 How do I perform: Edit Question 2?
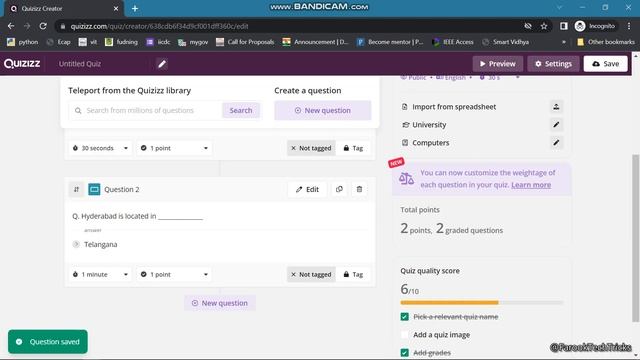click(307, 189)
